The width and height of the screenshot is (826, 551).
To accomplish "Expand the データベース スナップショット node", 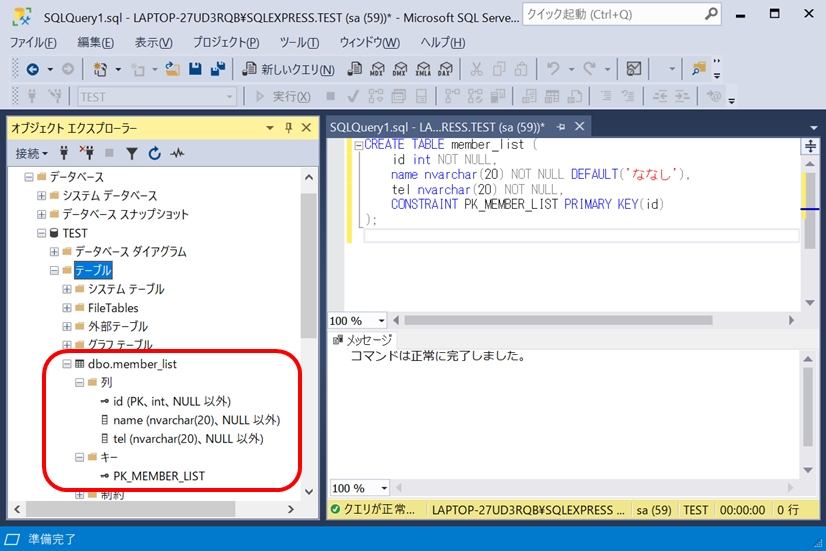I will (x=41, y=214).
